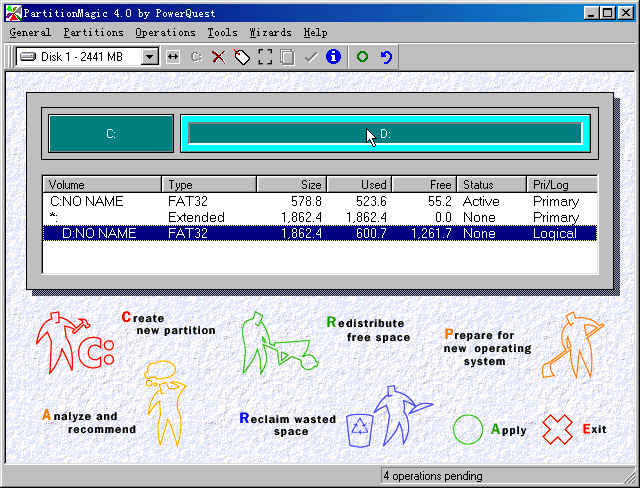640x488 pixels.
Task: Click the Exit text label
Action: (594, 429)
